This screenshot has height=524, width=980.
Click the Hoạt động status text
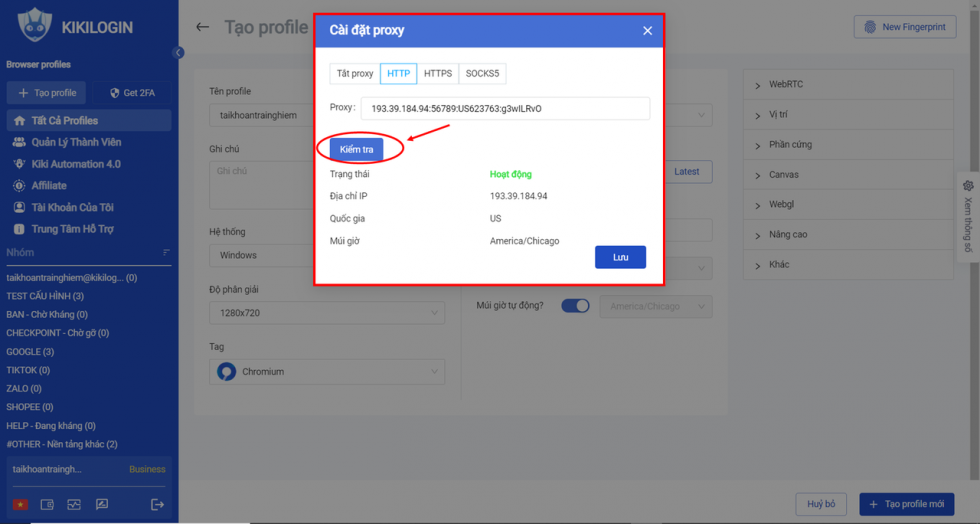click(x=511, y=174)
